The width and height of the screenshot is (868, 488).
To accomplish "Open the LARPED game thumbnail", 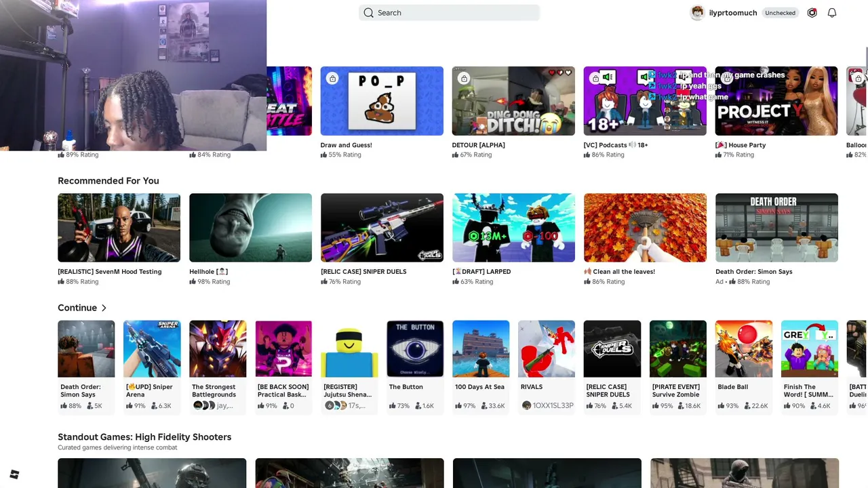I will pos(513,228).
